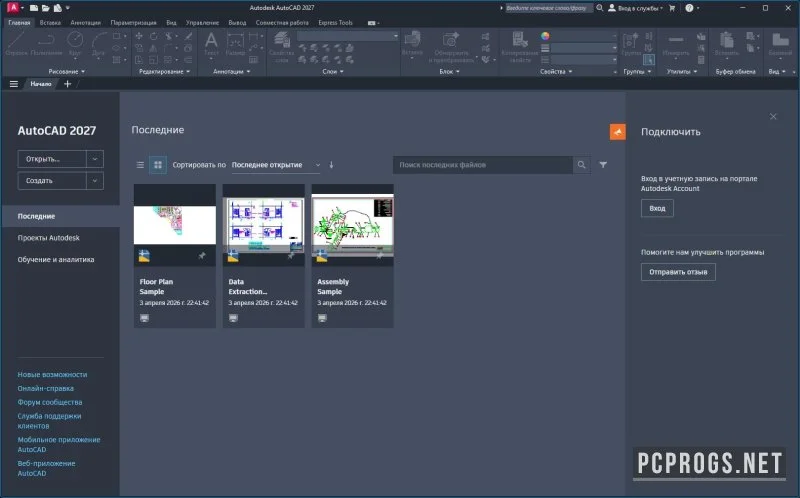Click Отправить отзыв feedback button
This screenshot has height=498, width=800.
(x=678, y=272)
